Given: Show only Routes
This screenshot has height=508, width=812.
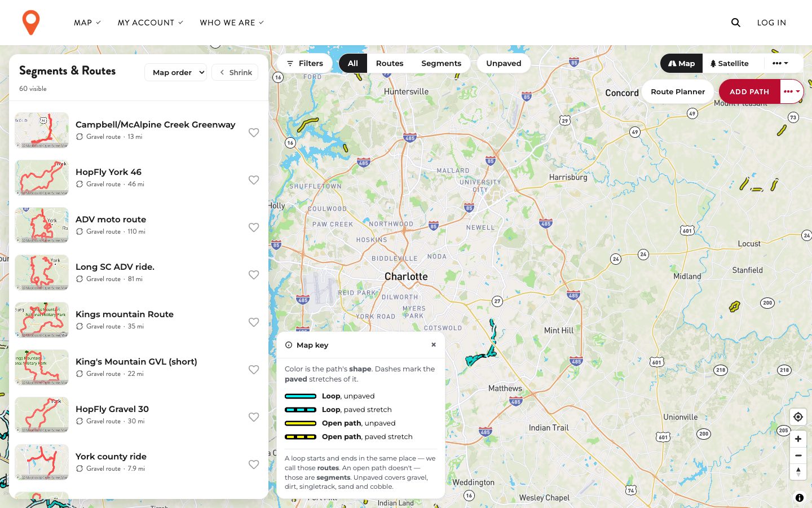Looking at the screenshot, I should point(390,63).
